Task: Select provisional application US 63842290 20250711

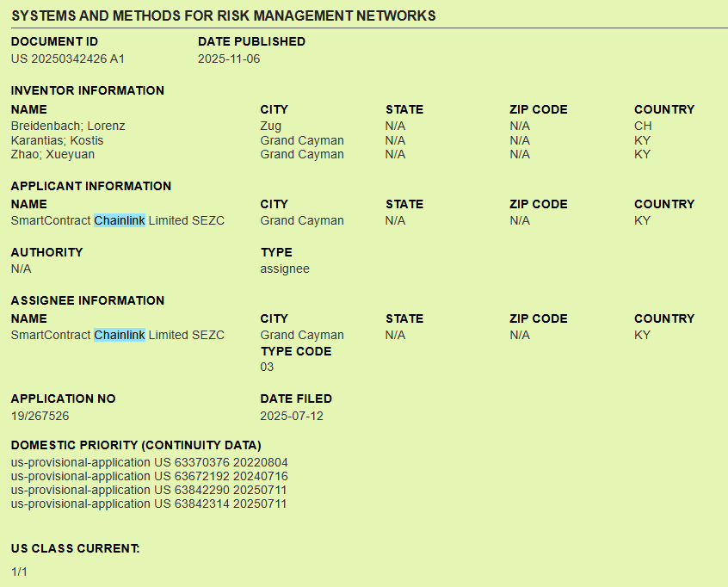Action: tap(149, 490)
